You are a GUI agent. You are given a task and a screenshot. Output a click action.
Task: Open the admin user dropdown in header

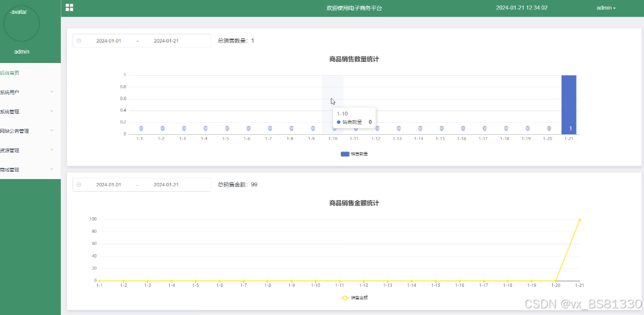pyautogui.click(x=606, y=8)
